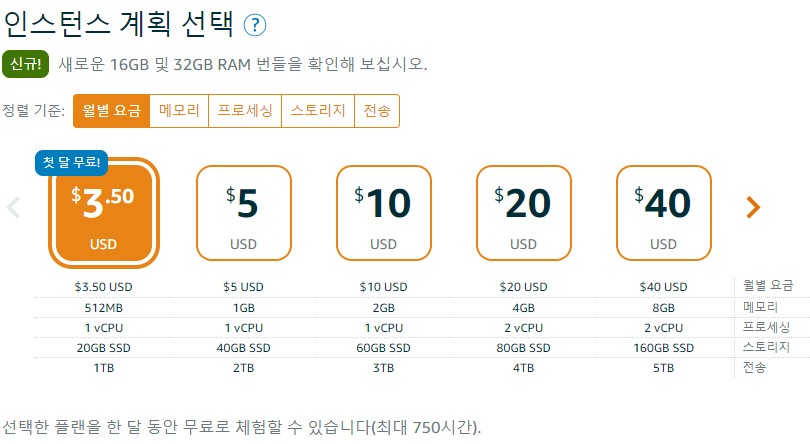Image resolution: width=810 pixels, height=444 pixels.
Task: Sort plans by 월별 요금
Action: [x=111, y=111]
